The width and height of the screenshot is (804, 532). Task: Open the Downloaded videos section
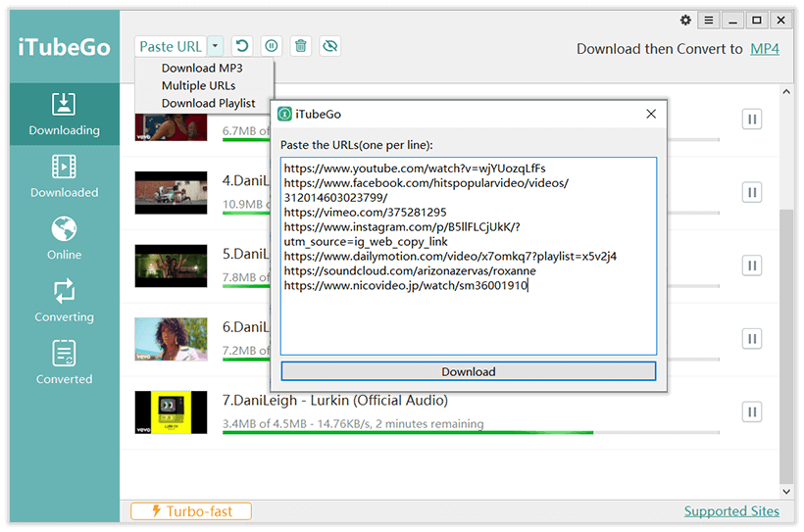pyautogui.click(x=64, y=176)
